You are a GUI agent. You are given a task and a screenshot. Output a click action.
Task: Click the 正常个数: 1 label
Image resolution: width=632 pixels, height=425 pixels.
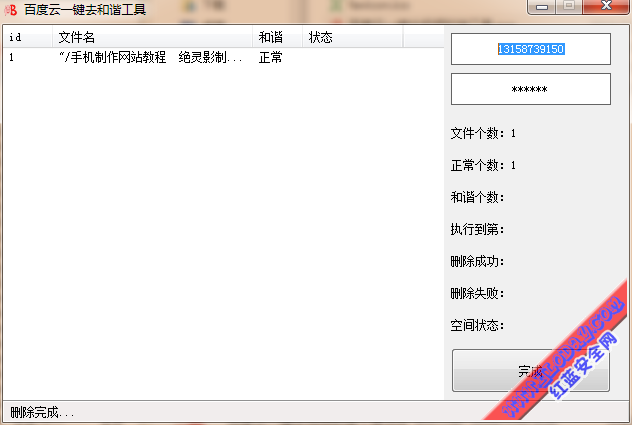483,165
